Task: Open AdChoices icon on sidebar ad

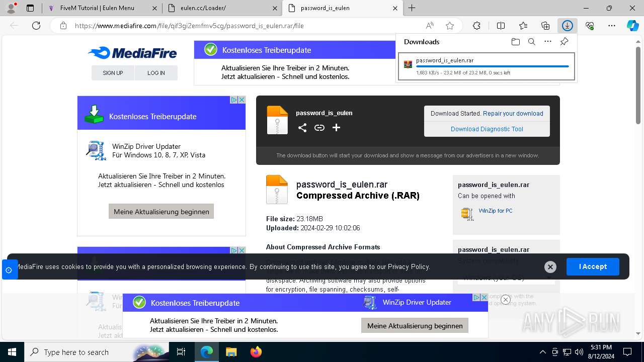Action: (234, 100)
